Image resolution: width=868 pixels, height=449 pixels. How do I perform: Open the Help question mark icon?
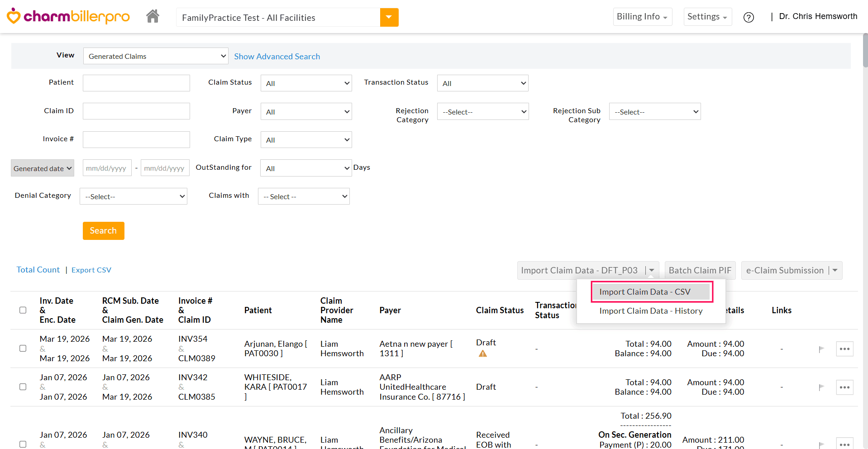click(749, 17)
